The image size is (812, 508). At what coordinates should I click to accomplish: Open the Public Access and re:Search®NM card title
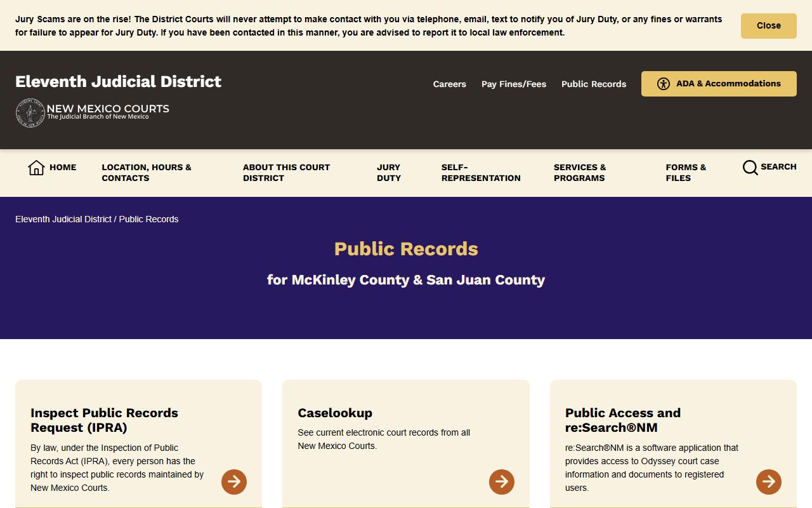[x=623, y=420]
